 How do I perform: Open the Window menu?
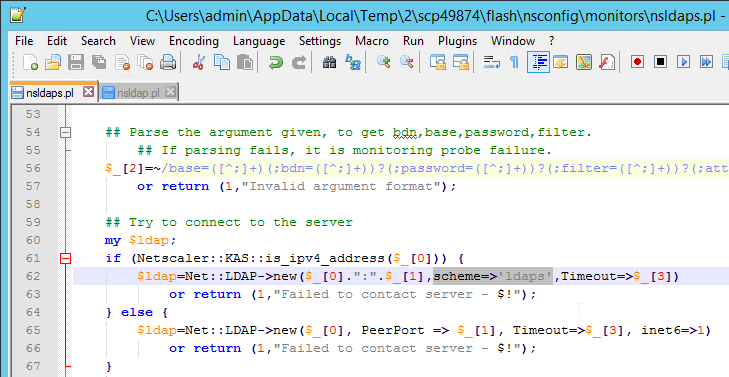[x=513, y=41]
